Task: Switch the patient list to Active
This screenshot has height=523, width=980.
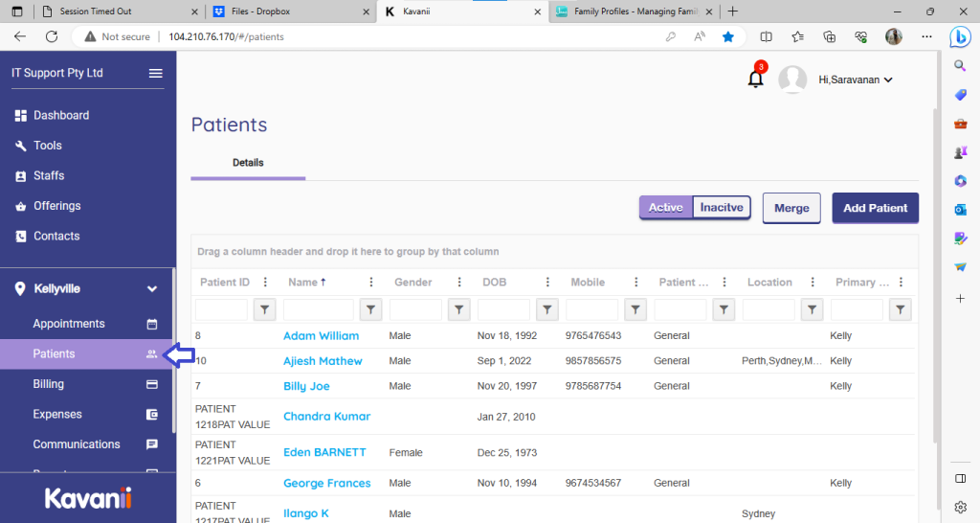Action: (666, 208)
